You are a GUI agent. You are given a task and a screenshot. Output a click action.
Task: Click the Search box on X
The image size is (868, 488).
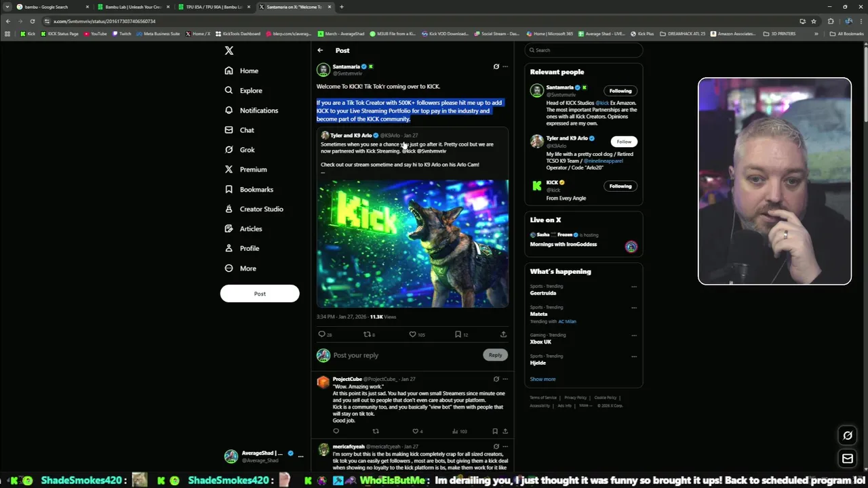coord(583,50)
